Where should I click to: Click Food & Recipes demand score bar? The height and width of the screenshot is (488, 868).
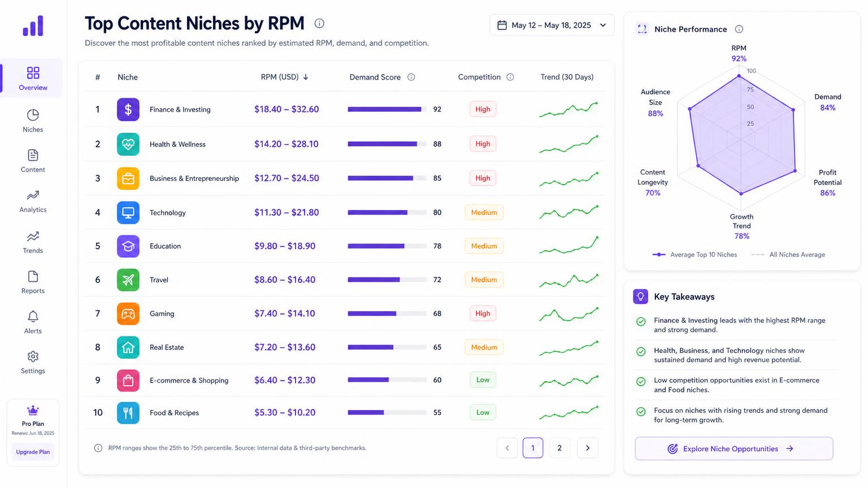coord(387,412)
